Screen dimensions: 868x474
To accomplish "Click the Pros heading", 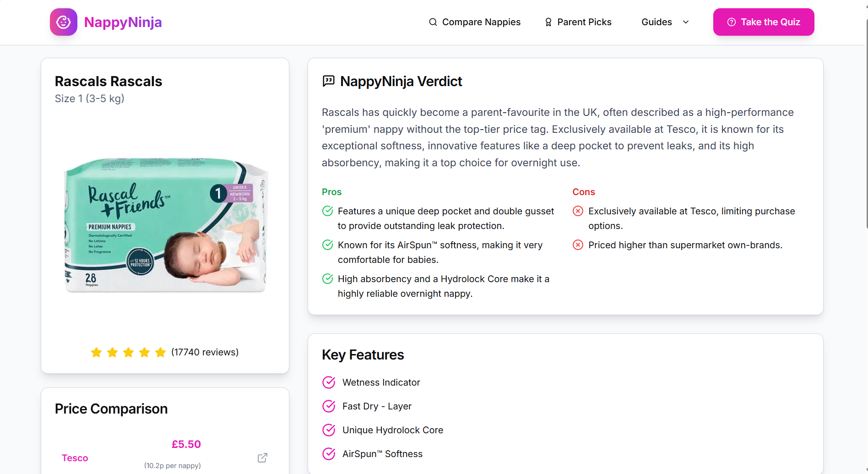I will coord(332,192).
